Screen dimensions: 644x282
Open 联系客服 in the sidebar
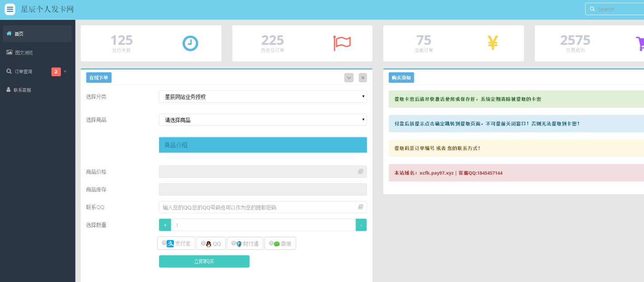[38, 90]
